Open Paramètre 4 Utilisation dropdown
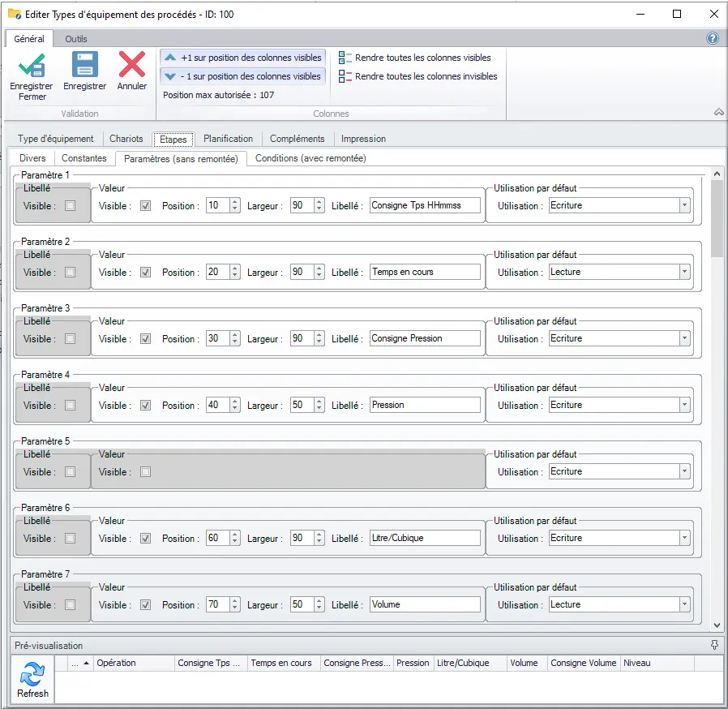This screenshot has height=709, width=728. click(684, 405)
